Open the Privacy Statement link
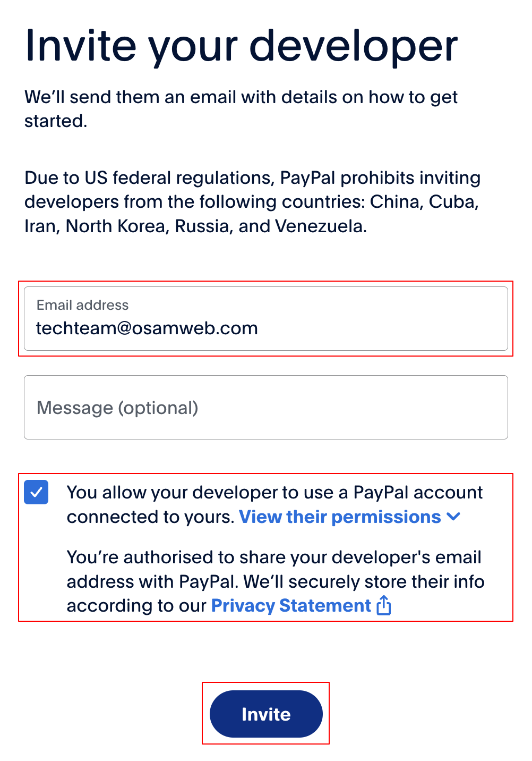The height and width of the screenshot is (761, 532). coord(291,606)
